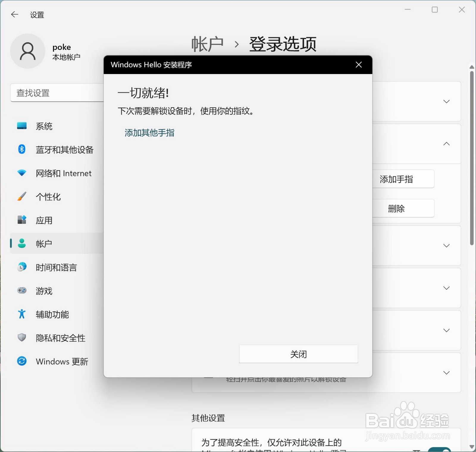Click the 添加手指 button
Viewport: 476px width, 452px height.
pyautogui.click(x=403, y=179)
